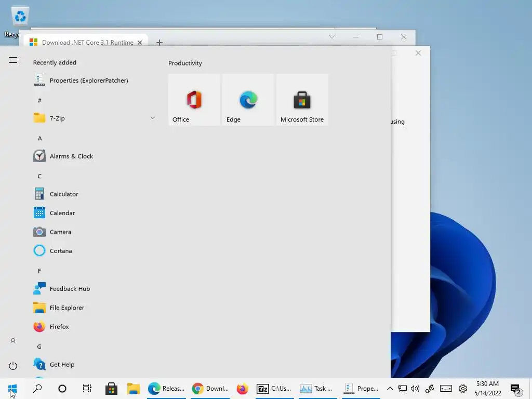Click the 'C' letter group header
This screenshot has width=532, height=399.
tap(39, 176)
